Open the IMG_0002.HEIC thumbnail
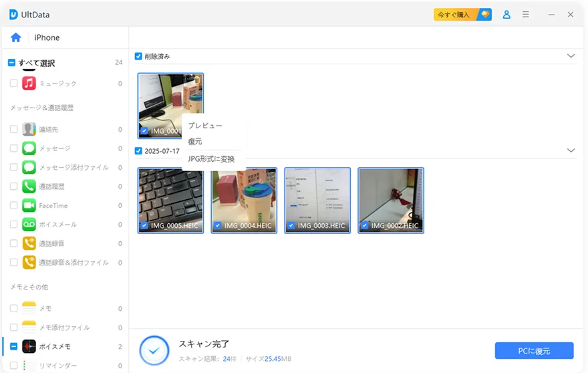 [391, 201]
